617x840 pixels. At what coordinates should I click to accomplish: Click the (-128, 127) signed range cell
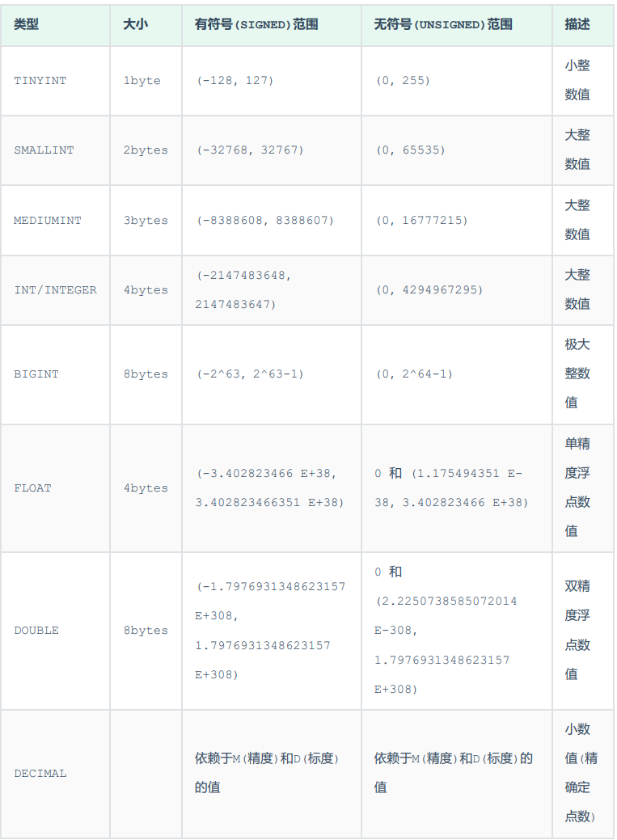(x=235, y=81)
